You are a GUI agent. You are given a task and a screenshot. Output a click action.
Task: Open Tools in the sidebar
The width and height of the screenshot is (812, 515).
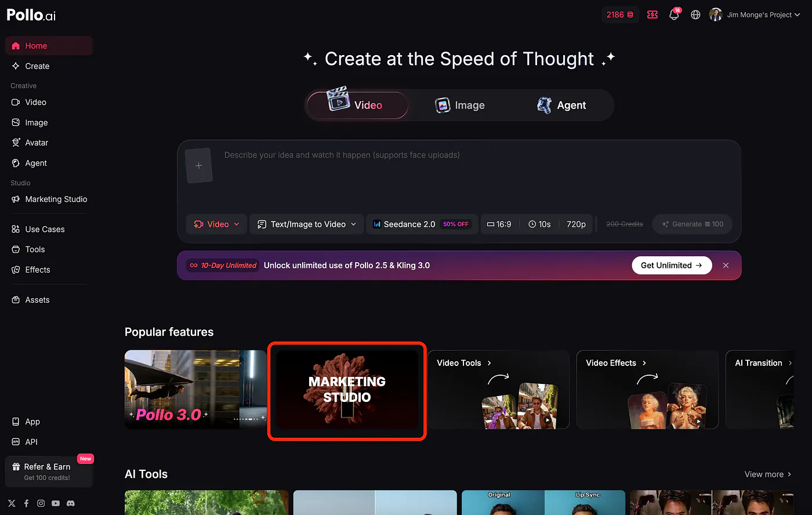(49, 249)
